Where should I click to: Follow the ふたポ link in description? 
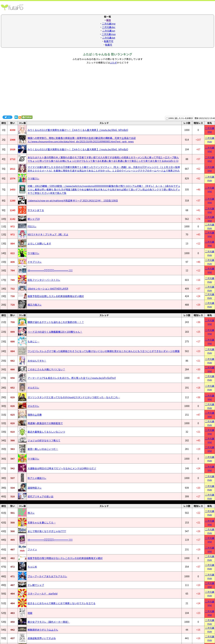pos(113,63)
